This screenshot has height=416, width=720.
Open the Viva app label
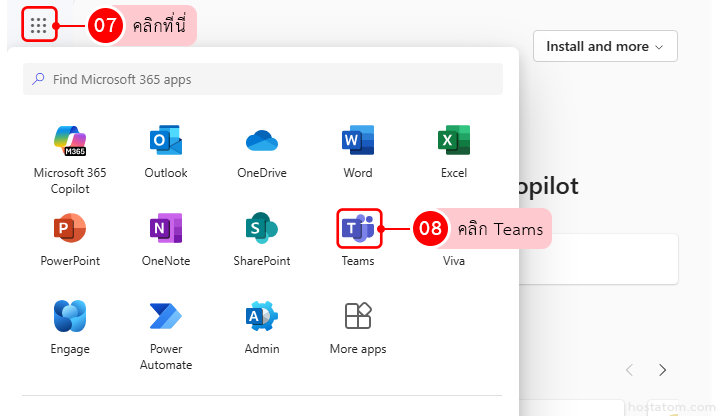pos(454,261)
